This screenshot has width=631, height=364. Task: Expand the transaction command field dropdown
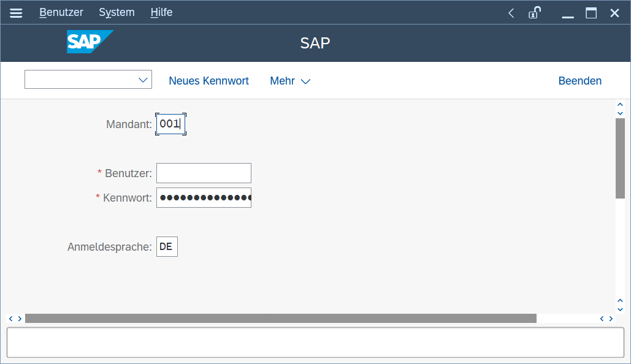143,80
